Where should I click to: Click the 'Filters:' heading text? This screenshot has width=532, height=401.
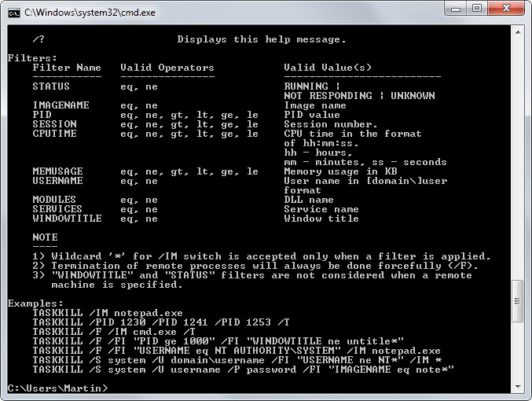point(32,58)
